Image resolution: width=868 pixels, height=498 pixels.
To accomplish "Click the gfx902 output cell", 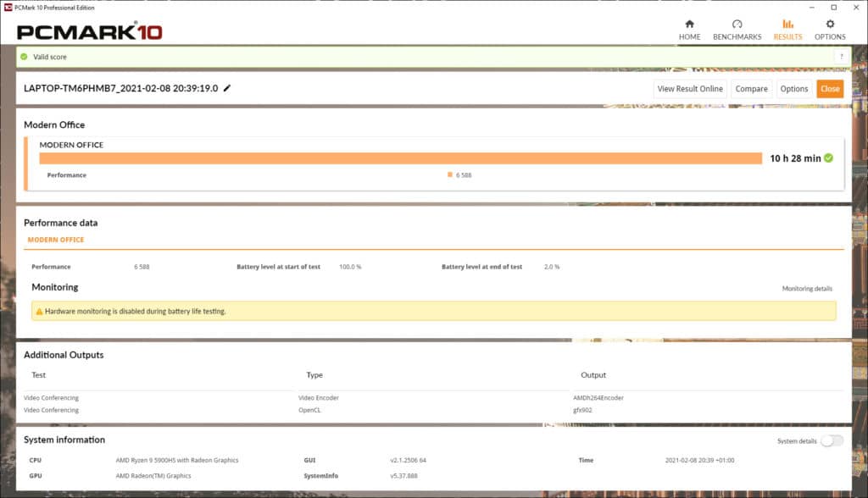I will (x=582, y=410).
